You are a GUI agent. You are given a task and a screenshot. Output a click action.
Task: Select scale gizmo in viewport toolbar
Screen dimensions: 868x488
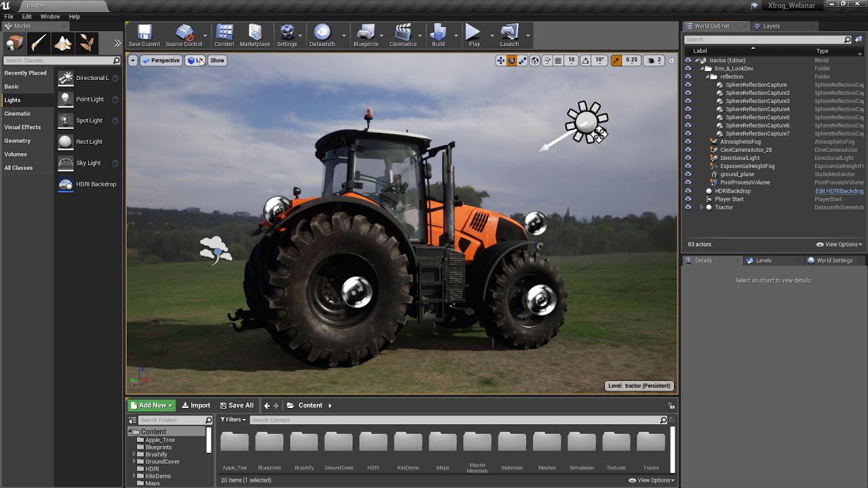pyautogui.click(x=523, y=60)
